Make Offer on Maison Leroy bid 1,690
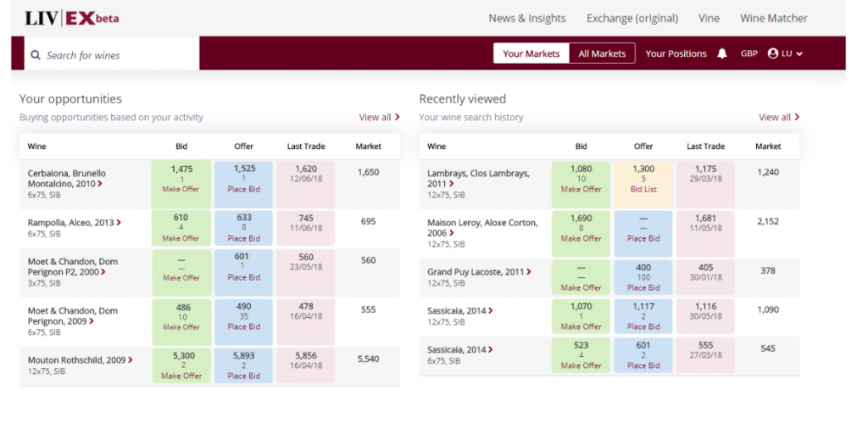 581,238
